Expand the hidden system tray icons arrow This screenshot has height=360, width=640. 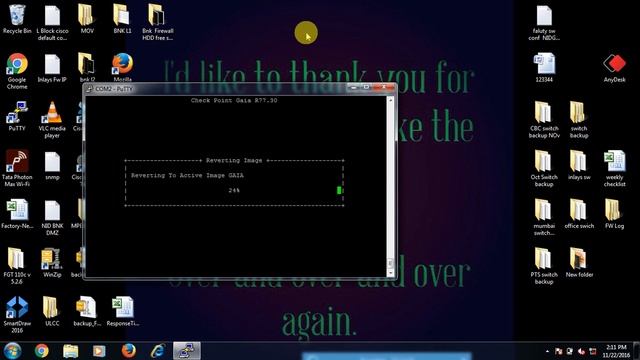coord(547,351)
